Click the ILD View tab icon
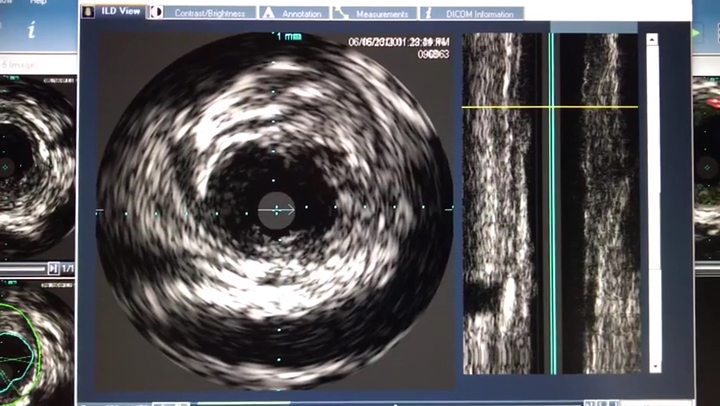 pyautogui.click(x=94, y=13)
